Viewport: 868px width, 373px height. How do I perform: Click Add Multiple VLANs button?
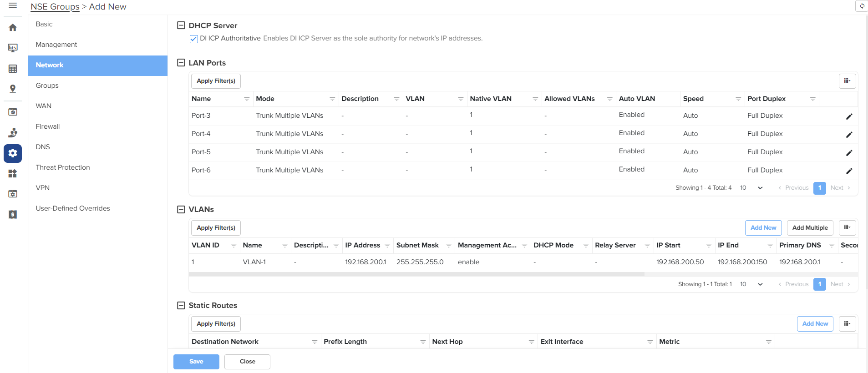tap(810, 227)
